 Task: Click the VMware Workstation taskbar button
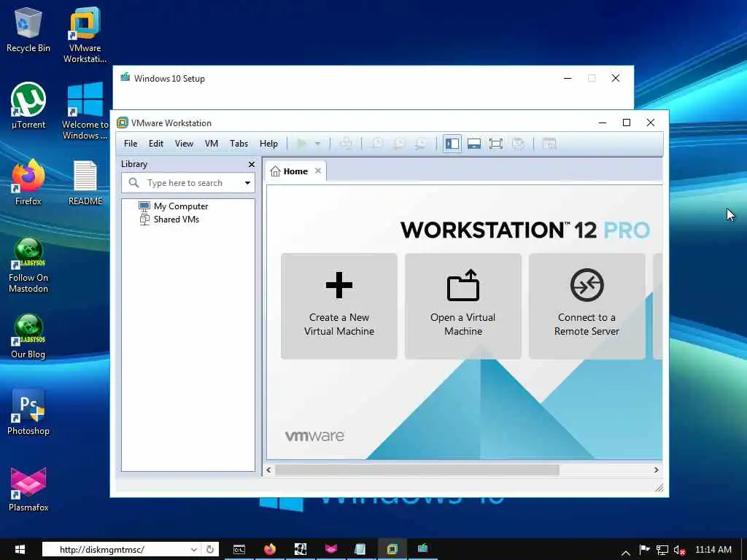click(392, 550)
